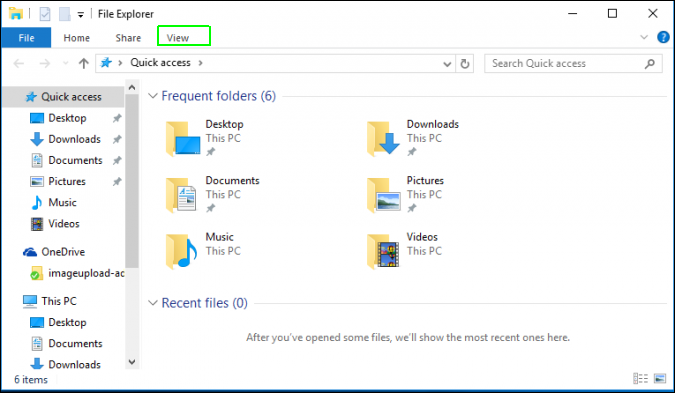Screen dimensions: 675x393
Task: Select Videos in the navigation pane
Action: (x=63, y=223)
